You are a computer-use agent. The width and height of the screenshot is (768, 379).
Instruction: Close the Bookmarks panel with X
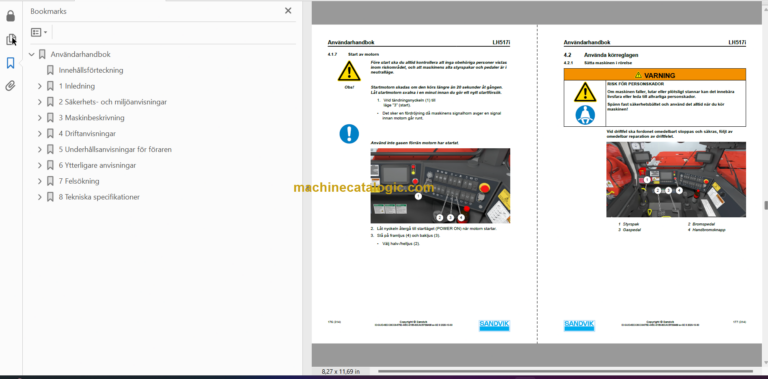(x=288, y=11)
